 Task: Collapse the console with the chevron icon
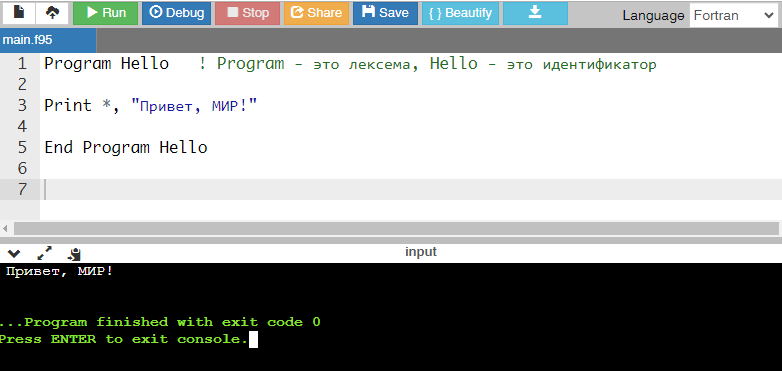(x=13, y=253)
